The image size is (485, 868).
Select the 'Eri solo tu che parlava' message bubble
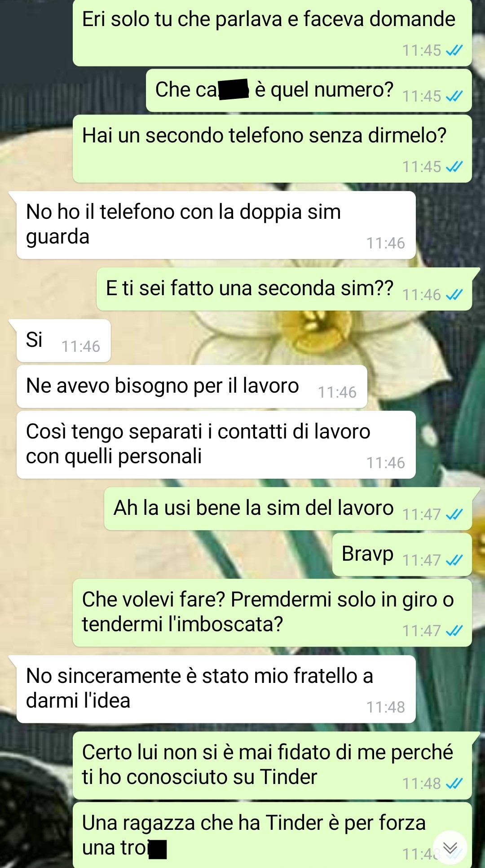[272, 33]
